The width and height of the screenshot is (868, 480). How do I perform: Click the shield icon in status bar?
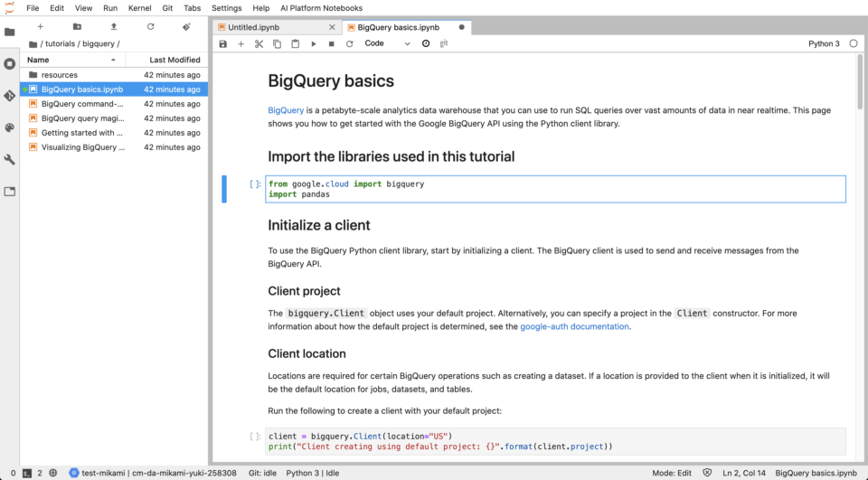click(x=707, y=474)
